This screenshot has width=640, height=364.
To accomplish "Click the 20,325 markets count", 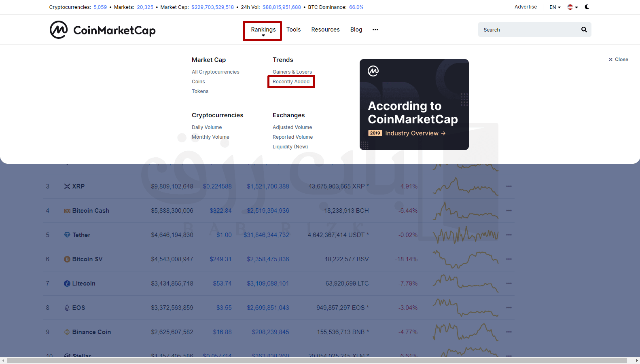I will [145, 7].
